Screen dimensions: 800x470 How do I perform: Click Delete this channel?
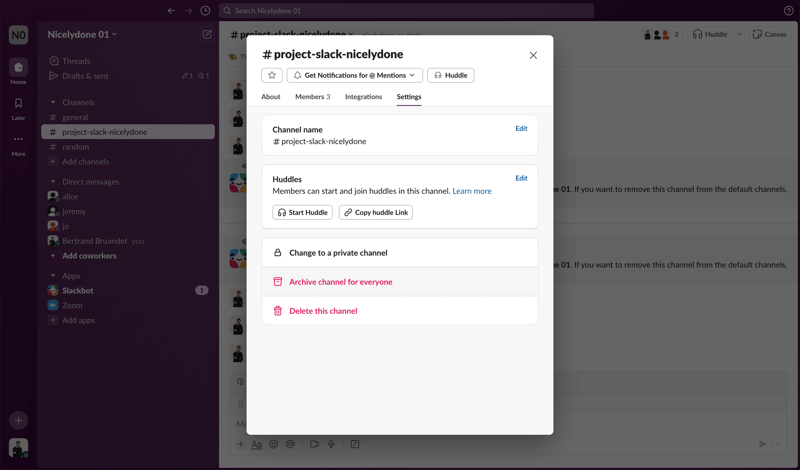click(399, 311)
